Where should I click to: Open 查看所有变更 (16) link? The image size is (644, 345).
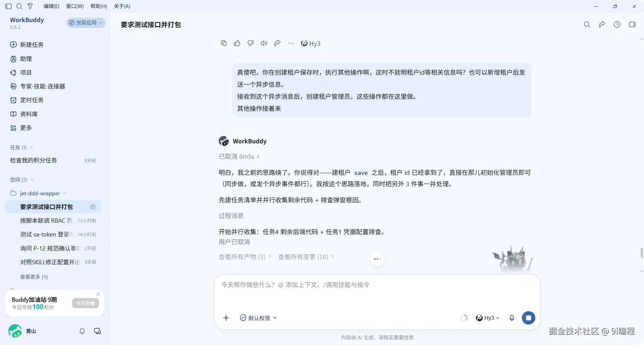tap(306, 257)
